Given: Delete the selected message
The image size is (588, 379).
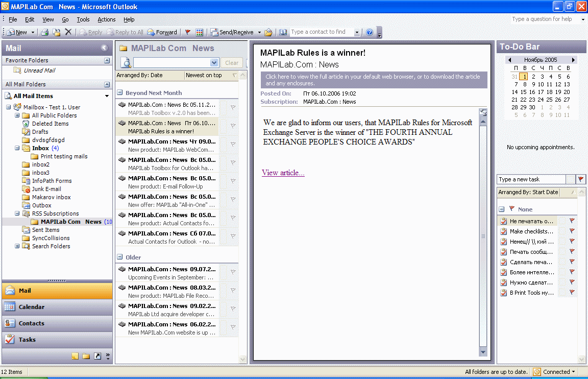Looking at the screenshot, I should coord(69,32).
